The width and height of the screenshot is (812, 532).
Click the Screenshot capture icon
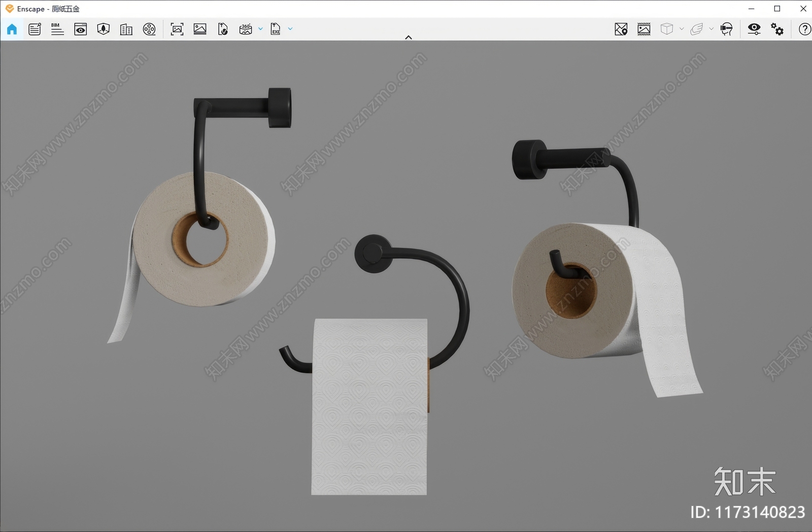coord(177,29)
